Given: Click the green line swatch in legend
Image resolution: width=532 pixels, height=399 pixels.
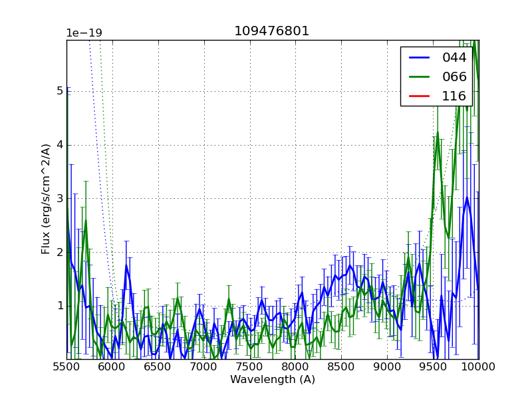Looking at the screenshot, I should coord(420,77).
